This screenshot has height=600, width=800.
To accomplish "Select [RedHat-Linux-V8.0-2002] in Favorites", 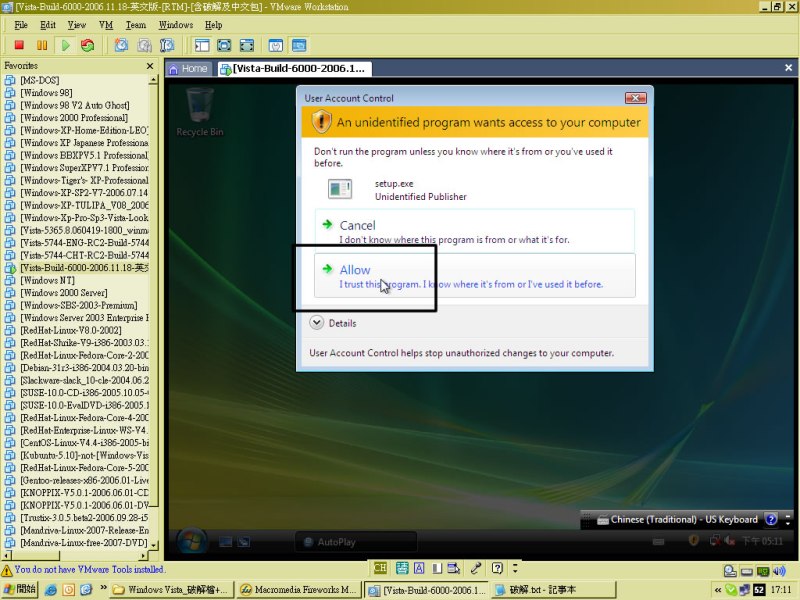I will pyautogui.click(x=71, y=330).
